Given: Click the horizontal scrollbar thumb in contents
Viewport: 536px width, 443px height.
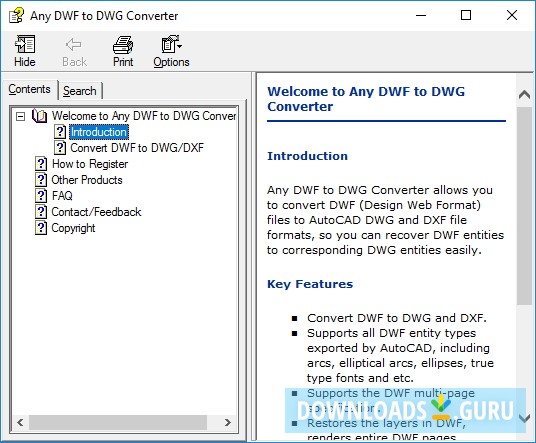Looking at the screenshot, I should [x=118, y=422].
